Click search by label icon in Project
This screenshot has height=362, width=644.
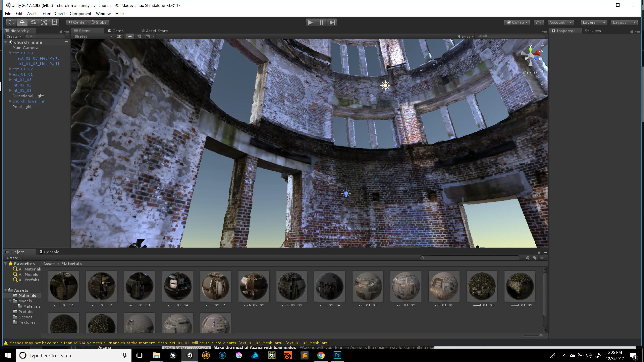point(534,258)
